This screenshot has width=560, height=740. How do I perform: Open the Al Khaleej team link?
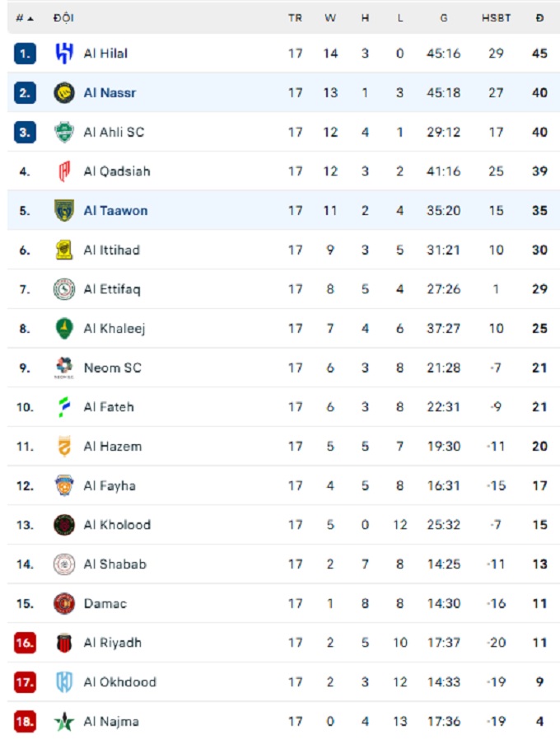click(x=114, y=329)
